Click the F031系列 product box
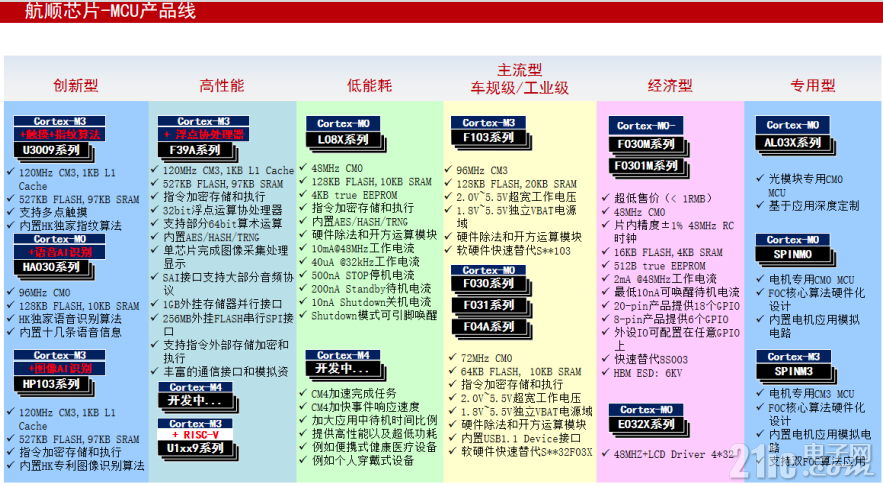 coord(489,305)
